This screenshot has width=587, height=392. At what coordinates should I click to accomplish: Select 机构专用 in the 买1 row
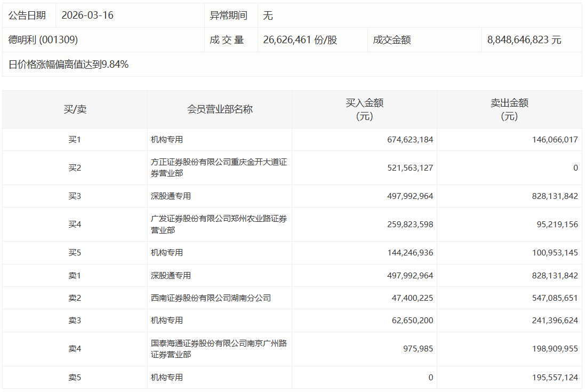(167, 140)
